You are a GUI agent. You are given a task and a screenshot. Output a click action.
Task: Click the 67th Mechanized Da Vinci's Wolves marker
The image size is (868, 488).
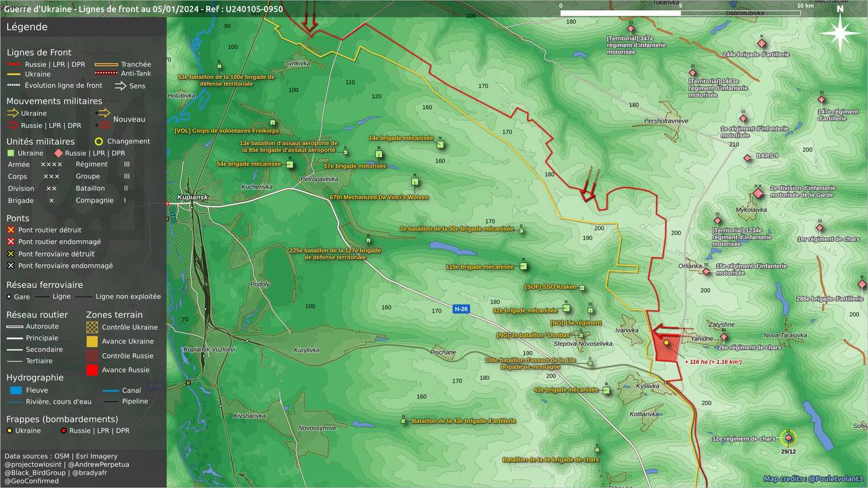414,181
